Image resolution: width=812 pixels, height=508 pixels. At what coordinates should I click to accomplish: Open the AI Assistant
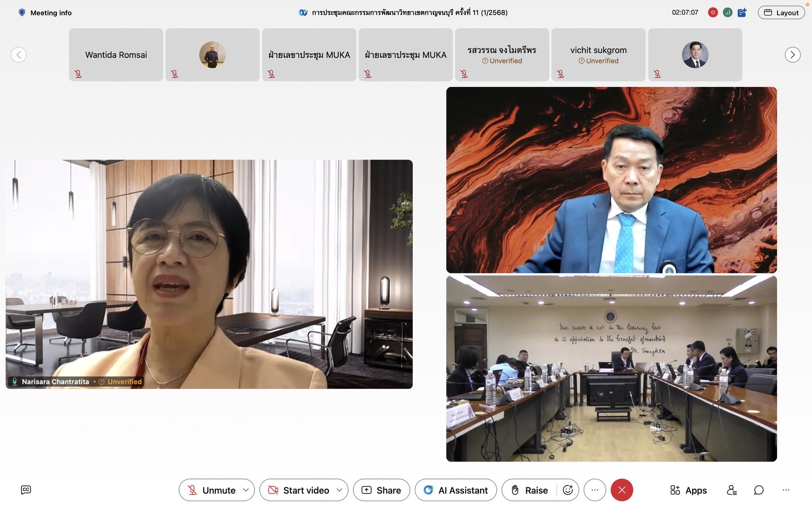[x=456, y=490]
